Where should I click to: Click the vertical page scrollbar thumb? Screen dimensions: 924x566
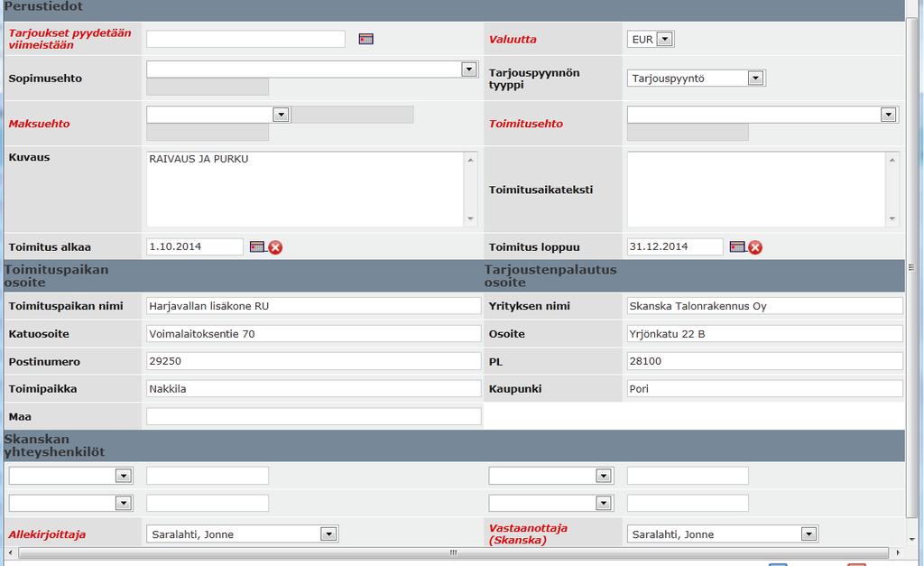(x=911, y=267)
